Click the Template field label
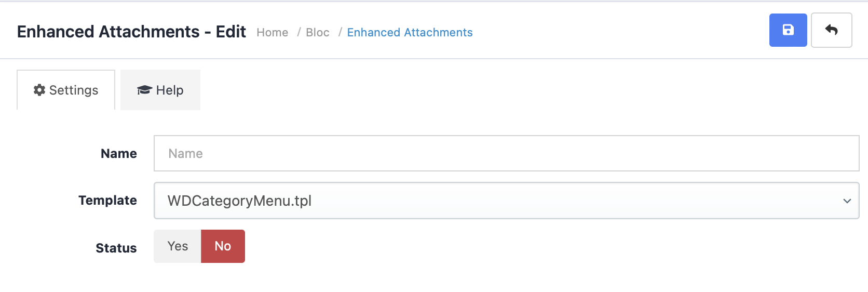Screen dimensions: 868x292 pos(107,201)
